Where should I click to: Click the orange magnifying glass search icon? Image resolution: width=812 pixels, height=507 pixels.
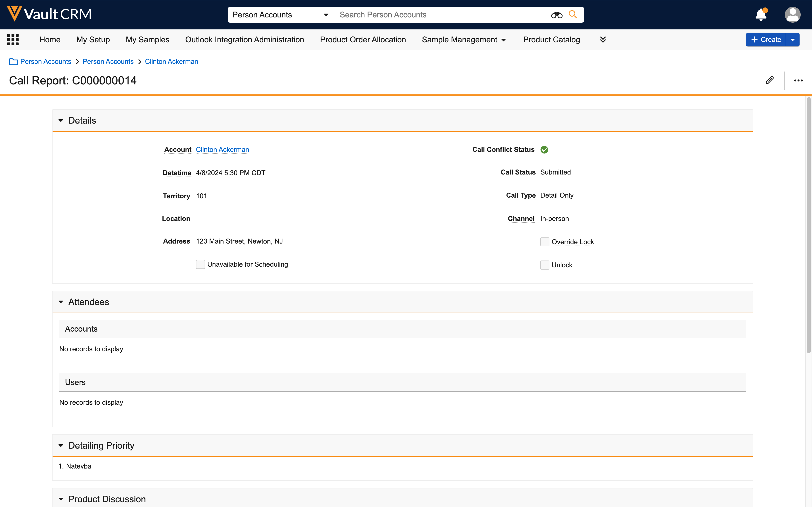[x=573, y=14]
